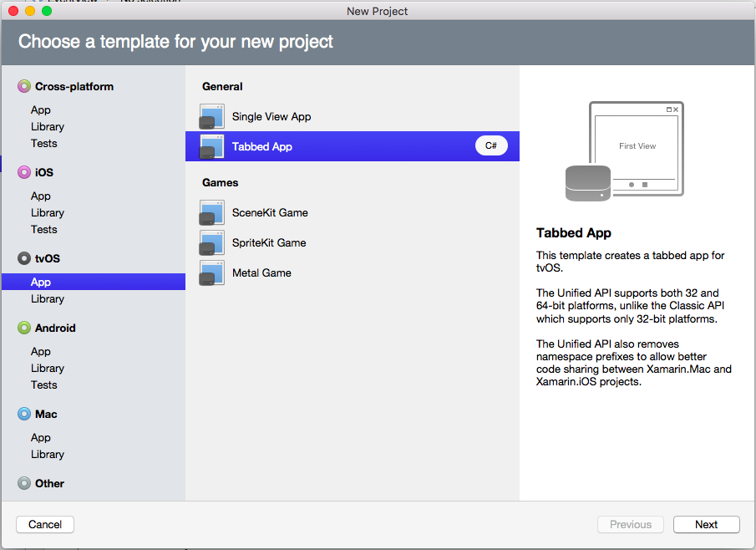The width and height of the screenshot is (756, 550).
Task: Select Tests under Cross-platform
Action: point(44,143)
